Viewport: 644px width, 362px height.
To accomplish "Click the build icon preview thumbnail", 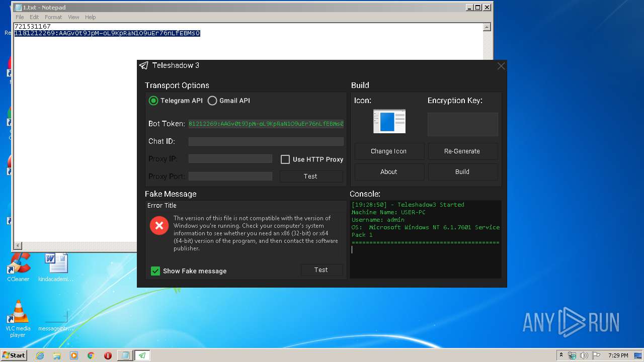I will (389, 121).
